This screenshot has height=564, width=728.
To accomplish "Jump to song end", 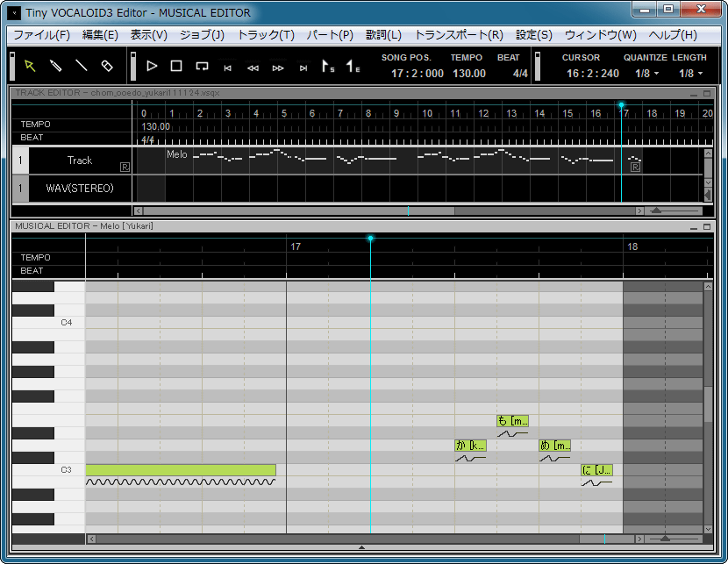I will point(303,68).
